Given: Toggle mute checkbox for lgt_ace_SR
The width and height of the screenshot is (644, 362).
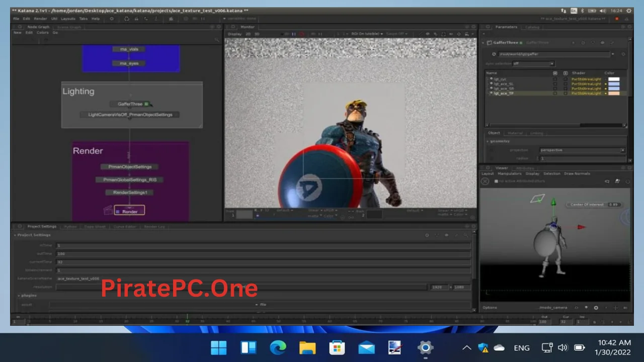Looking at the screenshot, I should [555, 88].
